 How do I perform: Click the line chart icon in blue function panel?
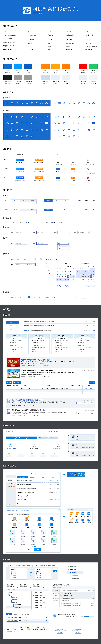tap(46, 117)
